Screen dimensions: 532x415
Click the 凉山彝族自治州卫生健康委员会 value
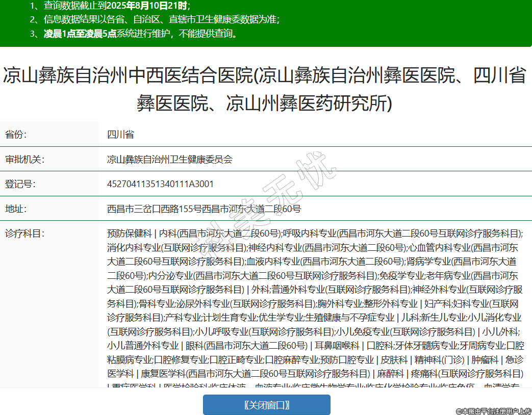[x=169, y=160]
